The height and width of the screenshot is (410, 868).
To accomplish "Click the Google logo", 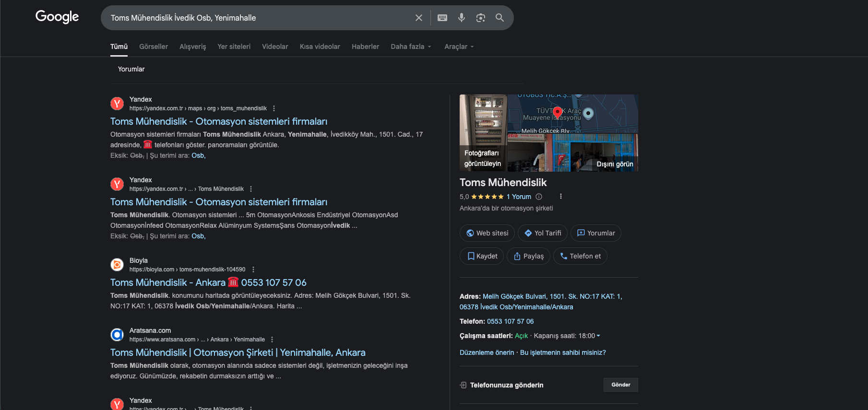I will coord(57,17).
